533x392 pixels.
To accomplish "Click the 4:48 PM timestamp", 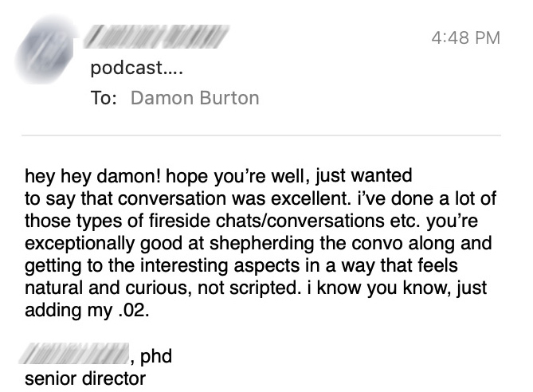I will pos(466,37).
